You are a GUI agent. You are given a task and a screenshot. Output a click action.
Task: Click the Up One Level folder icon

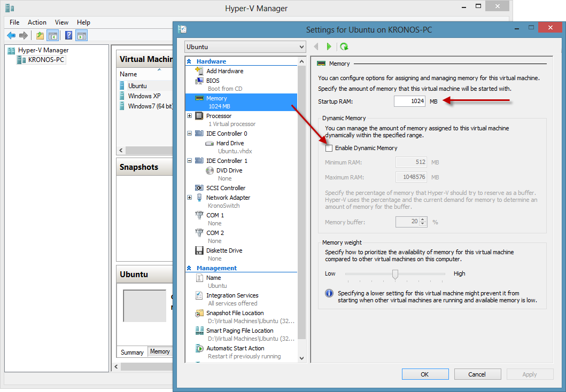[40, 35]
